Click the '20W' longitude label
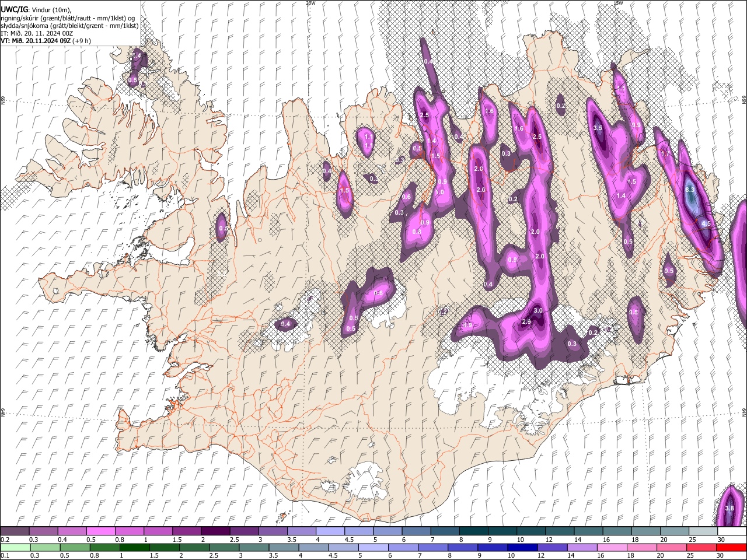The width and height of the screenshot is (747, 560). 310,3
